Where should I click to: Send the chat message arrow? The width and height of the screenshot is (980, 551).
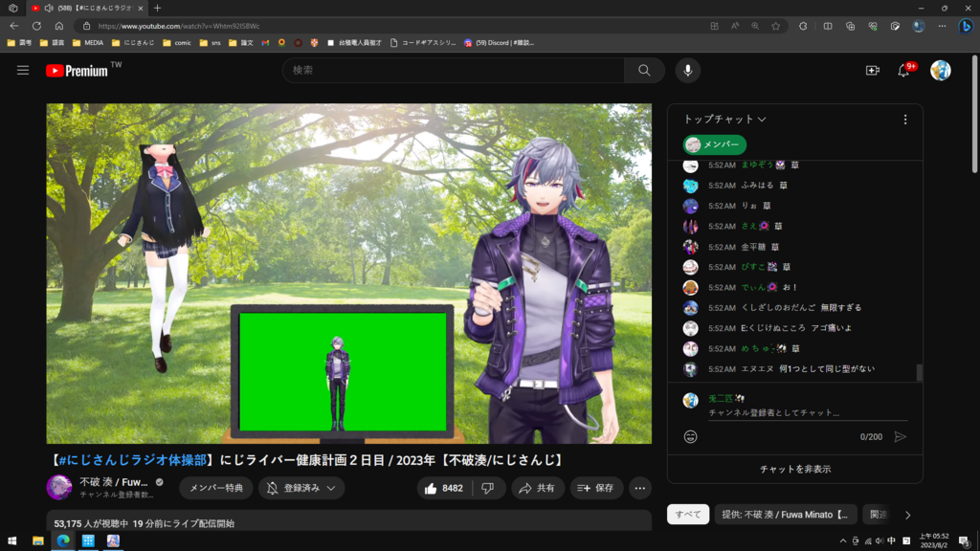coord(900,436)
